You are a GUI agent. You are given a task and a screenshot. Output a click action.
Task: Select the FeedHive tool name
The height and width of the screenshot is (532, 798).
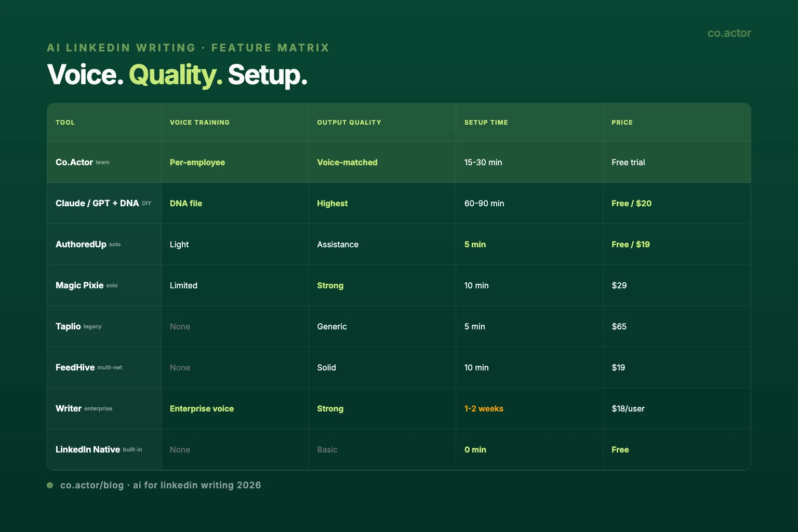tap(75, 367)
